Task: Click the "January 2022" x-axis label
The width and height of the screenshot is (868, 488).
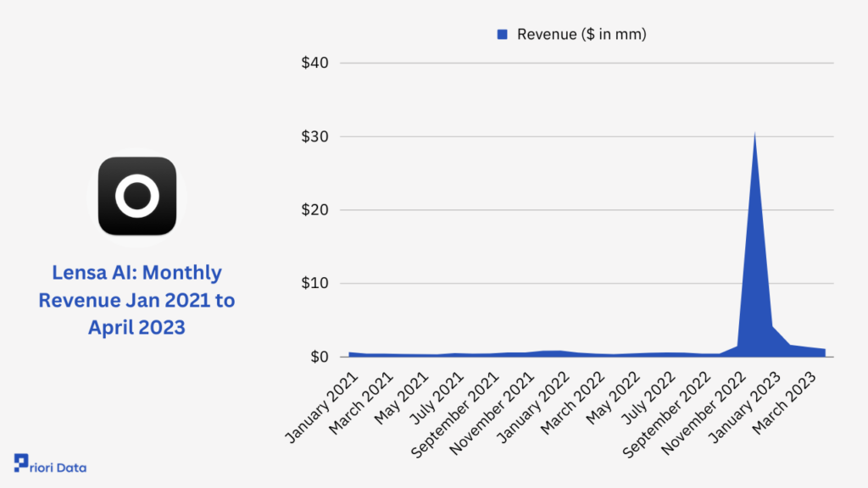Action: (x=534, y=408)
